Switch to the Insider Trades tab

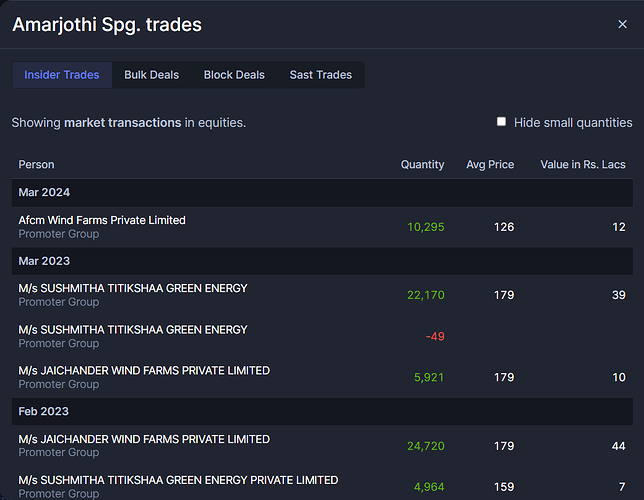point(62,75)
